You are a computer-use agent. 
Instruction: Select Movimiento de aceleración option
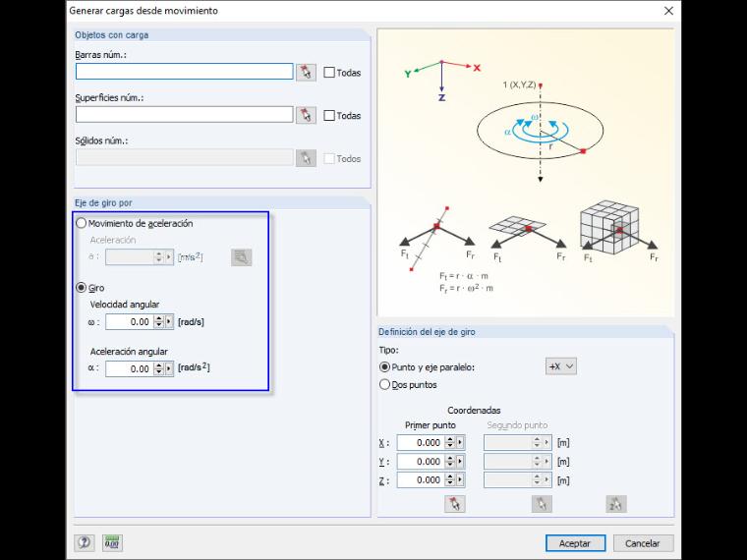tap(82, 223)
